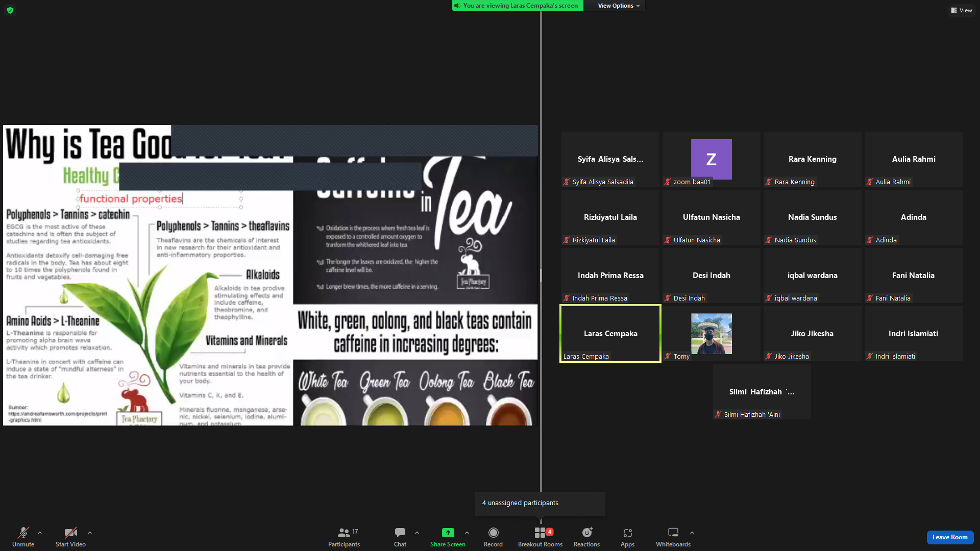The image size is (980, 551).
Task: Click the speaker icon in the viewing banner
Action: [457, 6]
